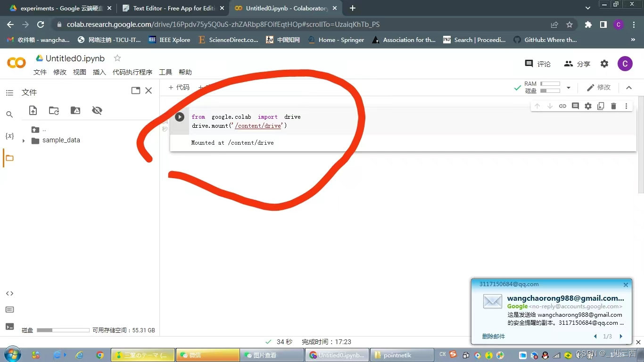Click the '/content/drive' path string in code
Screen dimensions: 644x362
tap(257, 126)
